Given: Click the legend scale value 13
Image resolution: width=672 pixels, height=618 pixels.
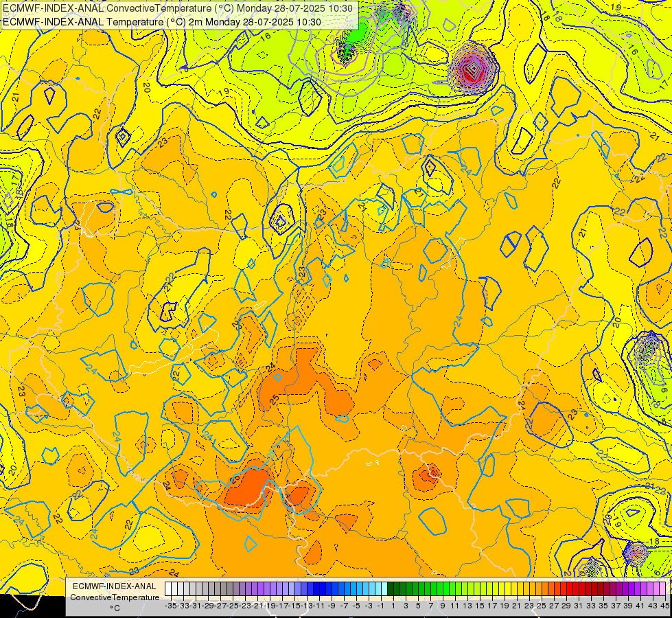Looking at the screenshot, I should pos(467,606).
